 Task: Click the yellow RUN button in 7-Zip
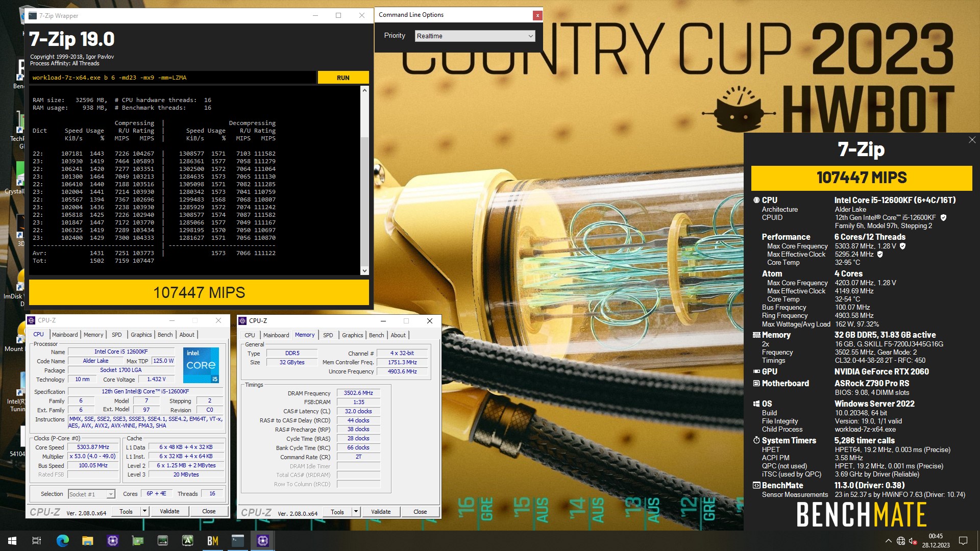tap(343, 78)
